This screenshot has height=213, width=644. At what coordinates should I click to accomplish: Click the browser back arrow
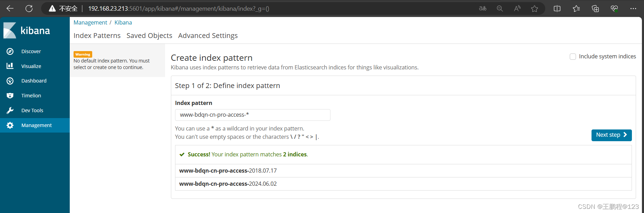[x=10, y=8]
